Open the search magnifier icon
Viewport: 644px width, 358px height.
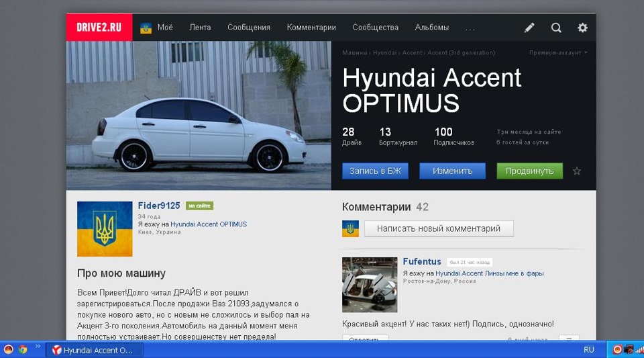[556, 28]
